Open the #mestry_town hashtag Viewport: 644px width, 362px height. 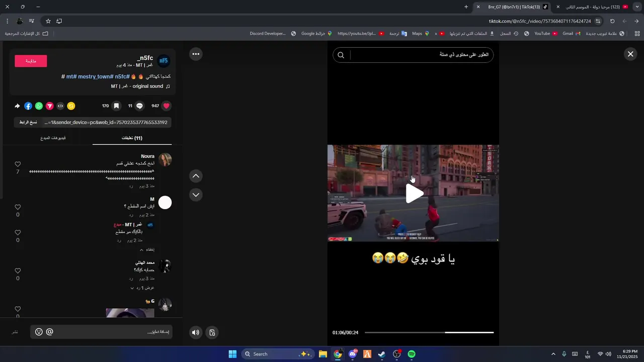(x=96, y=76)
